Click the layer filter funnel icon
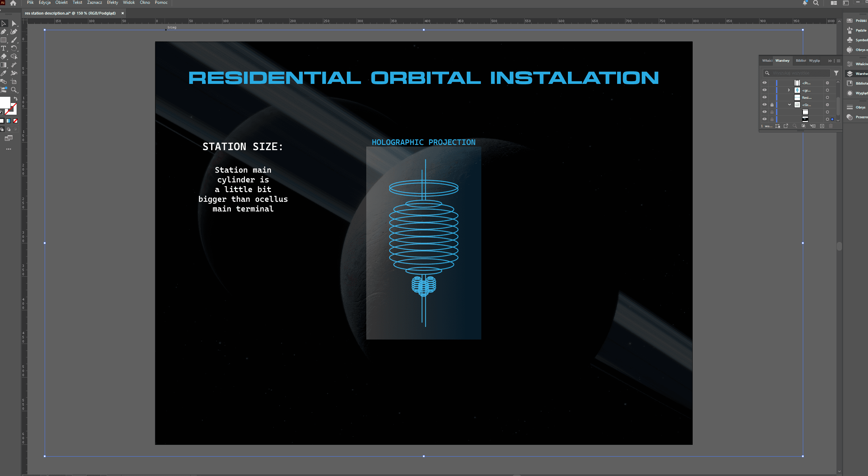Image resolution: width=868 pixels, height=476 pixels. click(x=836, y=73)
